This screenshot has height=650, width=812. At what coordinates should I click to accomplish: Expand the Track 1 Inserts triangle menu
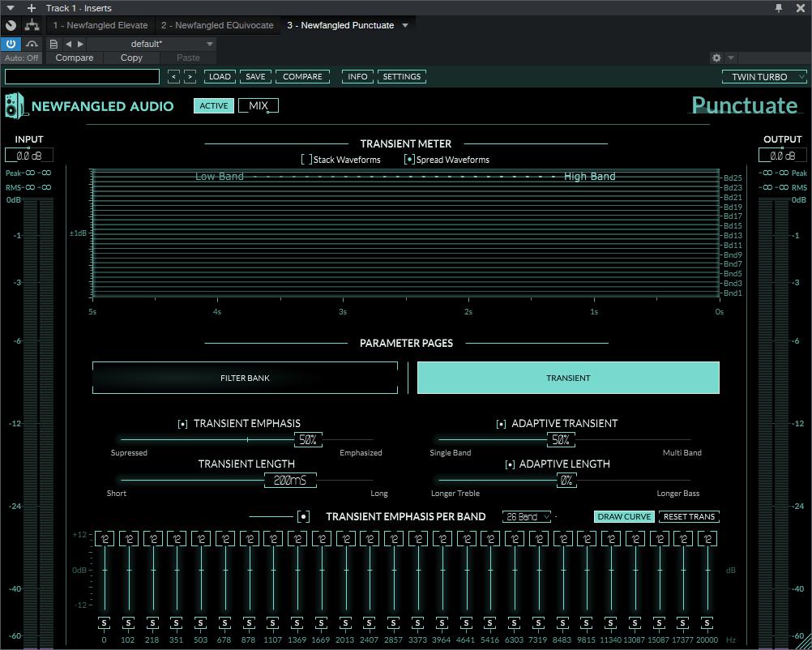pyautogui.click(x=10, y=8)
